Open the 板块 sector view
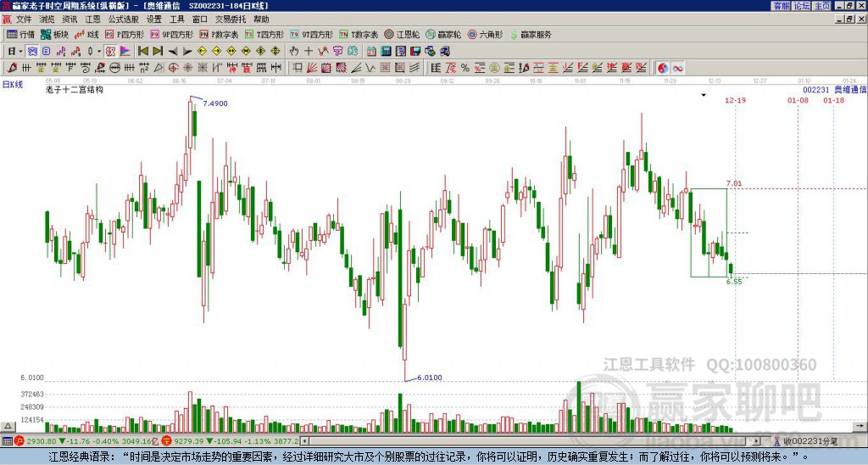 (x=55, y=34)
